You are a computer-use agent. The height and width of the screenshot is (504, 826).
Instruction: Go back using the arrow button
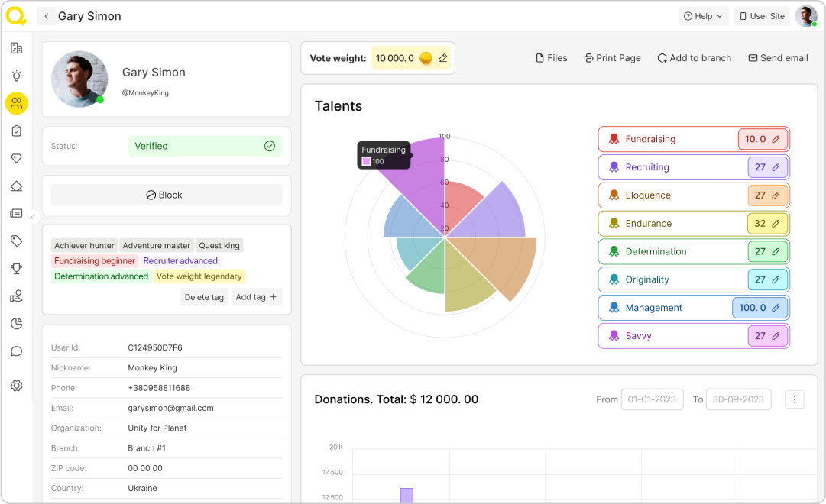pos(47,16)
